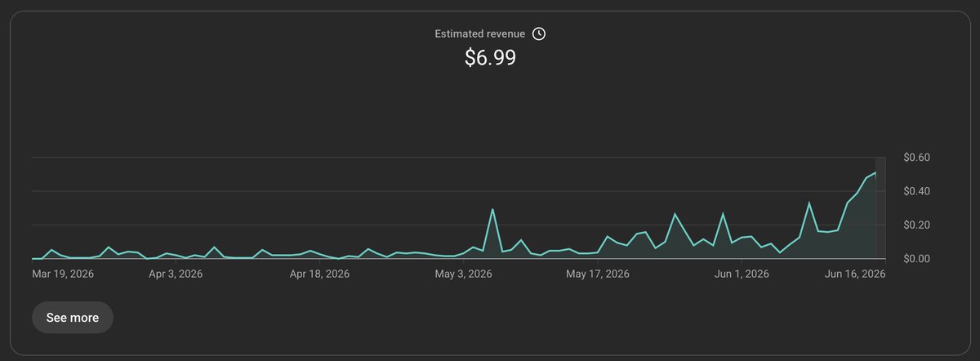The width and height of the screenshot is (980, 361).
Task: Click the $0.40 axis value
Action: 918,191
